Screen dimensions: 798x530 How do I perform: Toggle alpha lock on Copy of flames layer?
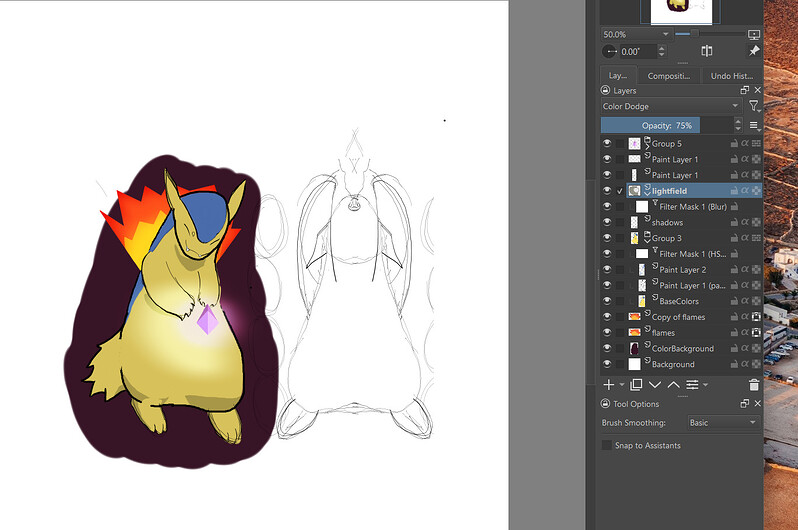[756, 317]
